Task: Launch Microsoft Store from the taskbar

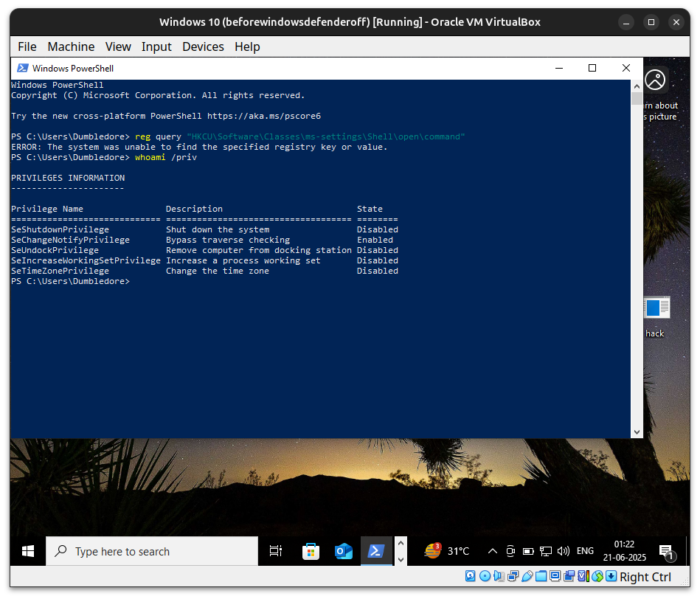Action: [x=311, y=551]
